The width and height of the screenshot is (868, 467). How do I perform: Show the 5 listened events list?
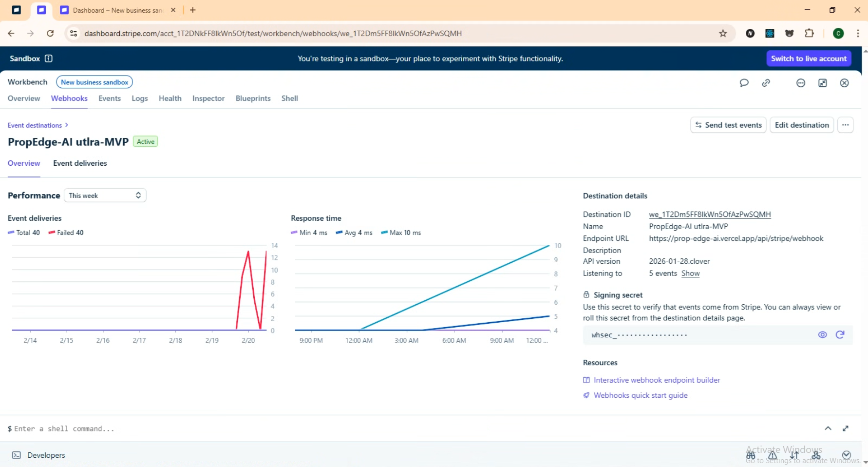tap(690, 273)
